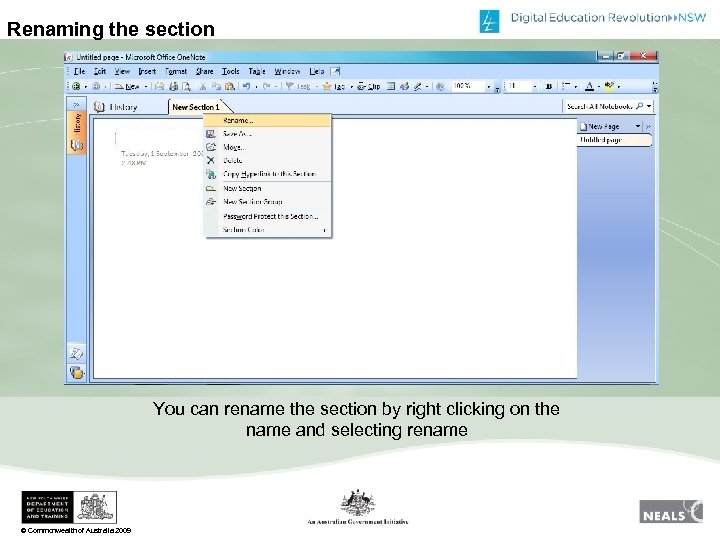The width and height of the screenshot is (720, 540).
Task: Click the Font Color A icon
Action: pyautogui.click(x=590, y=86)
